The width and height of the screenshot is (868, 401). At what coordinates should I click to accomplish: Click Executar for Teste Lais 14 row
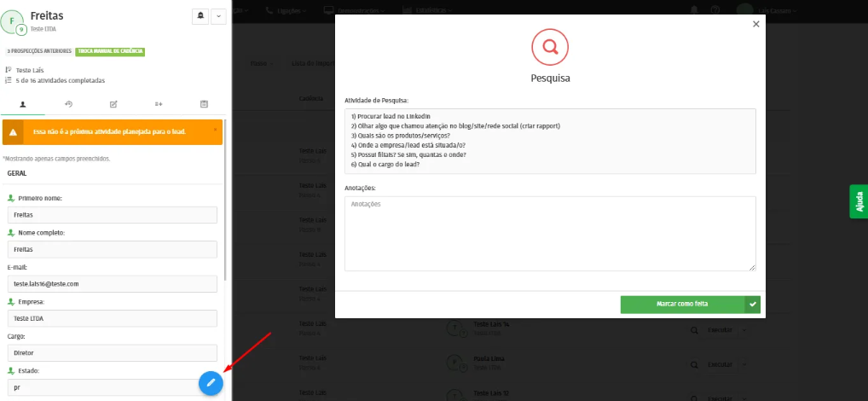coord(720,330)
